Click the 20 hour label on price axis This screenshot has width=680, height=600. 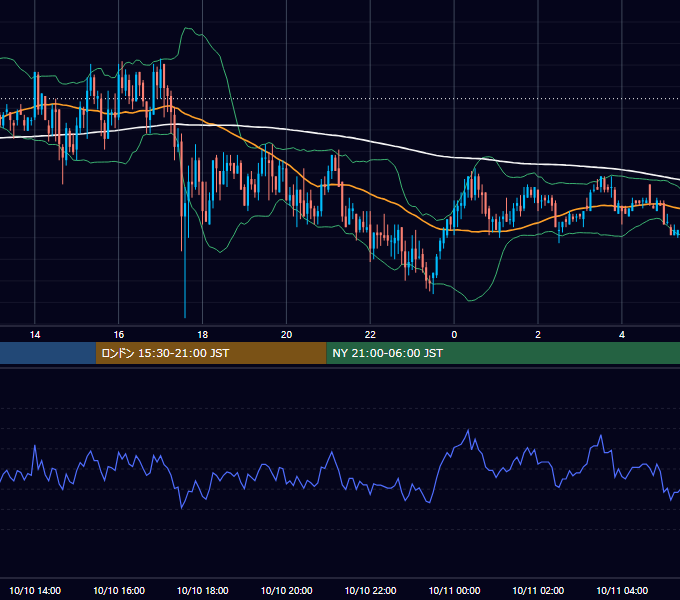pyautogui.click(x=286, y=335)
